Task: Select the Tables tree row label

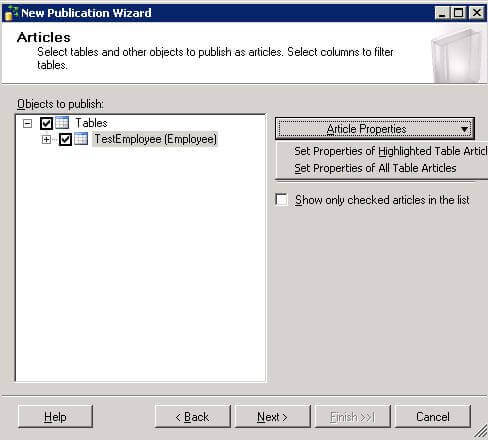Action: [91, 123]
